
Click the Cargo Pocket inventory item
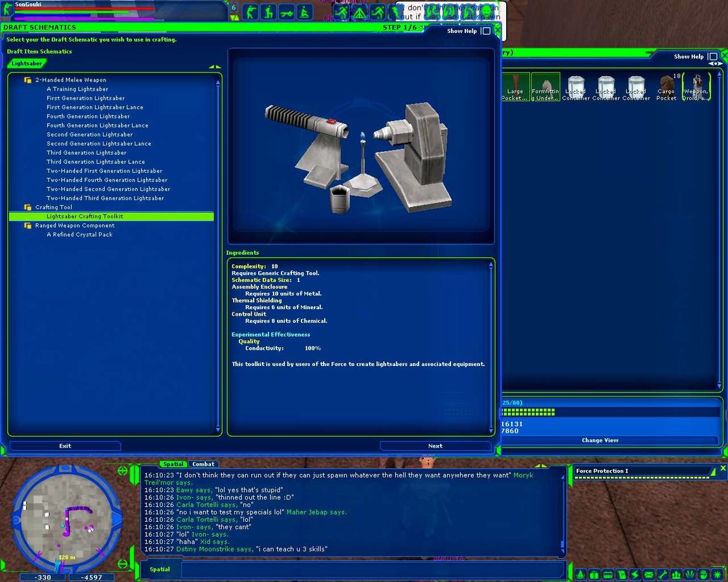pyautogui.click(x=667, y=87)
